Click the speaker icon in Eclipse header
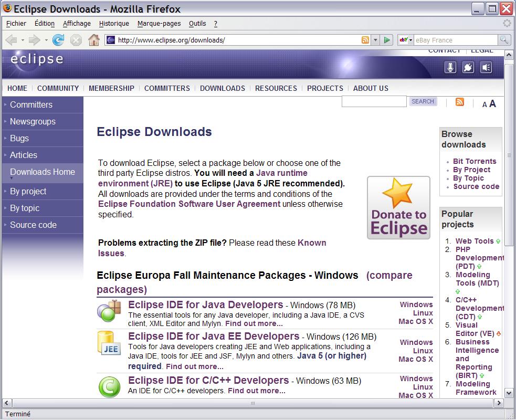This screenshot has width=516, height=420. (x=486, y=68)
